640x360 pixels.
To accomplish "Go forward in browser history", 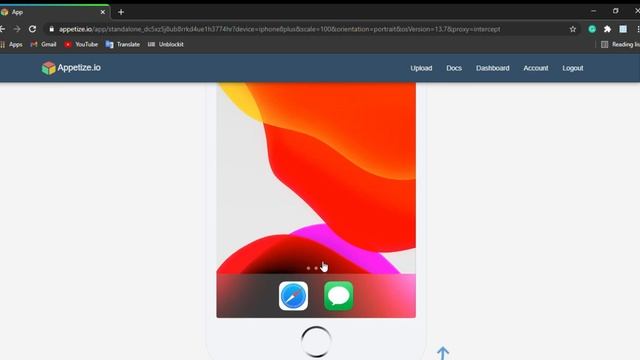I will click(x=17, y=29).
